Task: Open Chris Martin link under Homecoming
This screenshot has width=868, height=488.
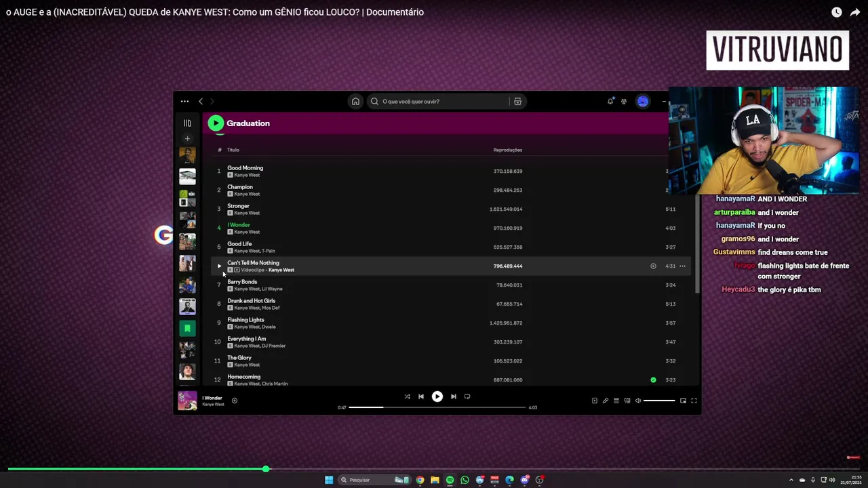Action: (275, 384)
